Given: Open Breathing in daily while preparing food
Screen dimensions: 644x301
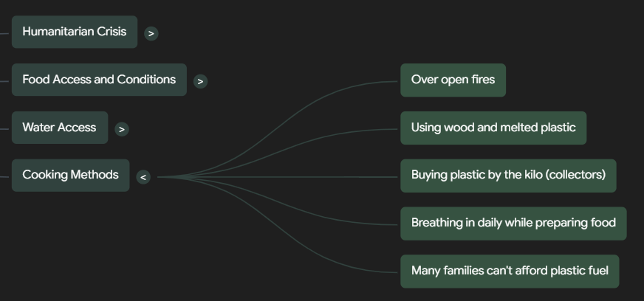Looking at the screenshot, I should point(513,223).
